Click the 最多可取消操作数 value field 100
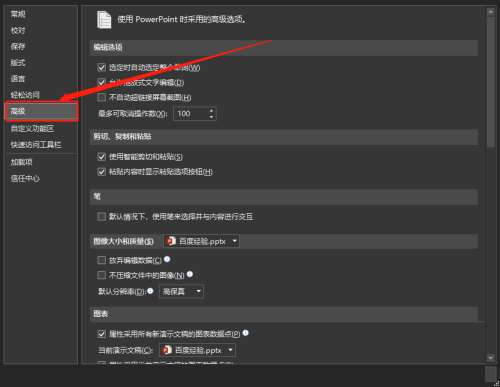The height and width of the screenshot is (387, 500). click(191, 114)
